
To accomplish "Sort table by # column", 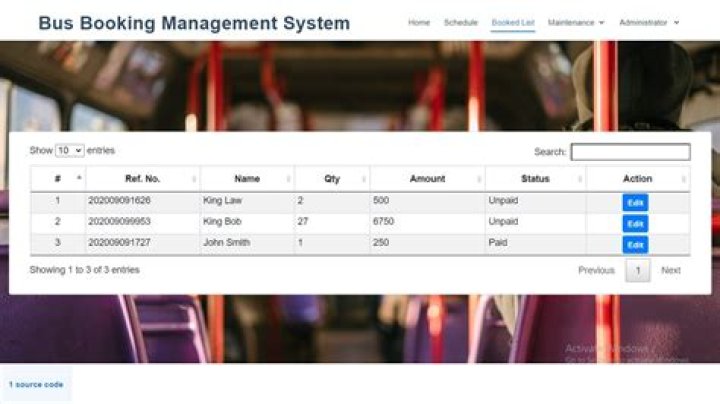I will [58, 179].
